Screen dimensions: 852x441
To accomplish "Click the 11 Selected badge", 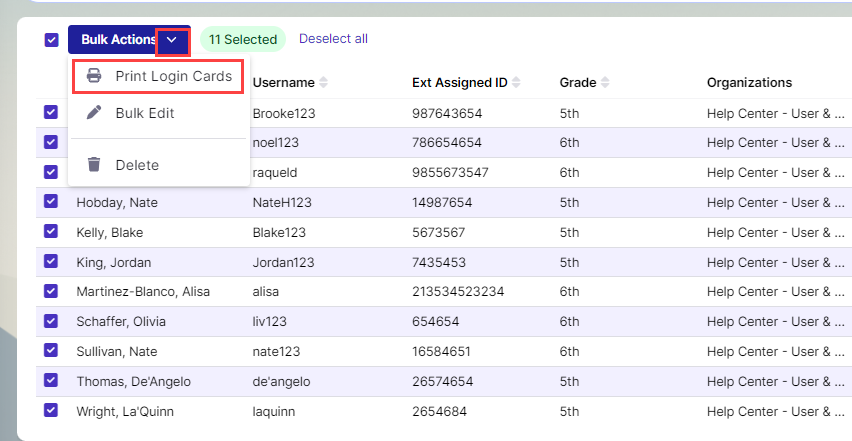I will [242, 40].
